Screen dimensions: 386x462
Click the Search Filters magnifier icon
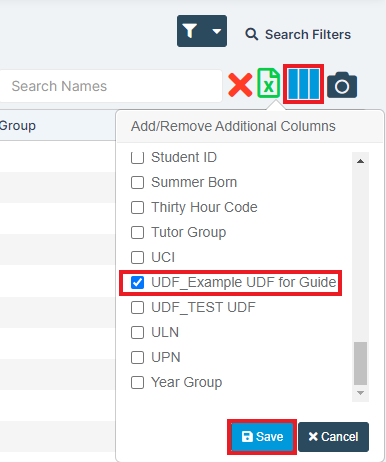click(252, 34)
